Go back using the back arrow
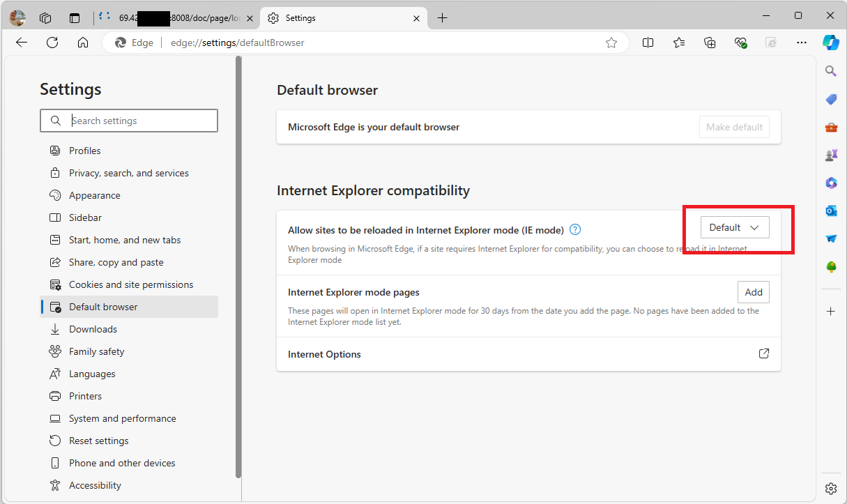Screen dimensions: 847x504 point(22,43)
